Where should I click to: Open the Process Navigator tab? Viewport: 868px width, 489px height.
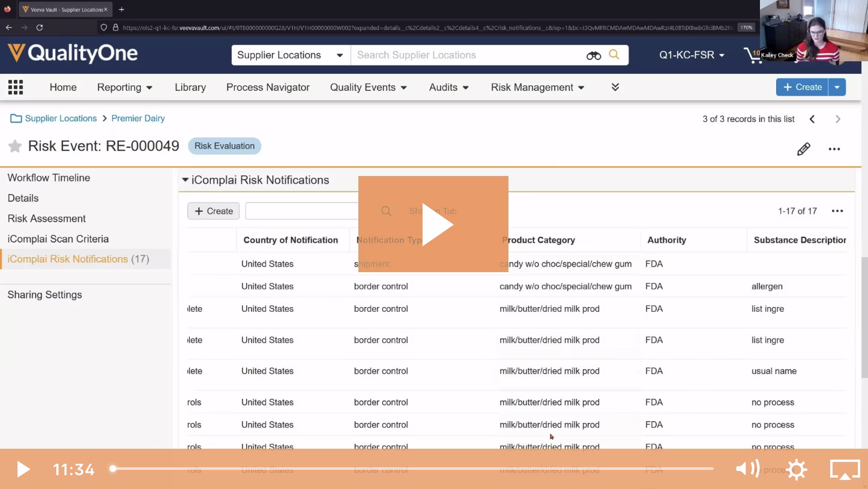tap(268, 87)
